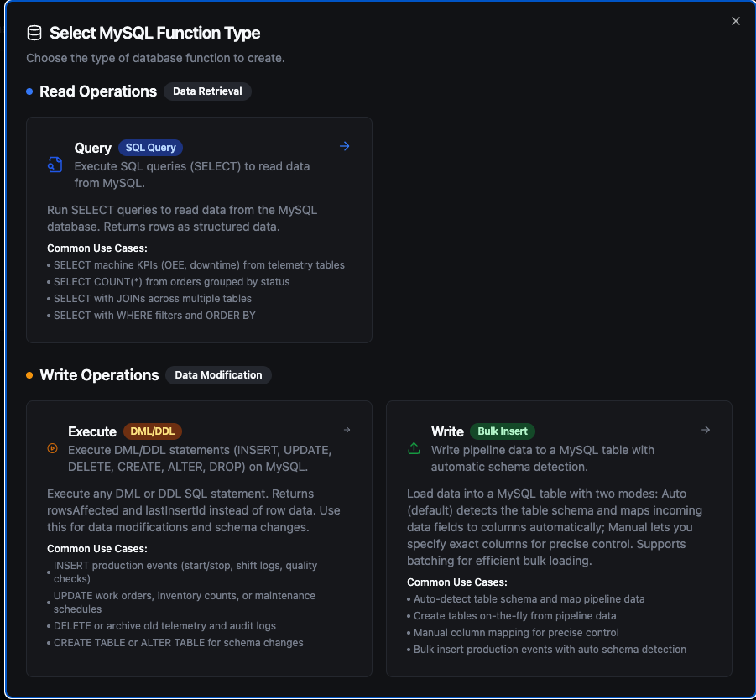Click the Read Operations section heading
This screenshot has height=700, width=756.
98,91
